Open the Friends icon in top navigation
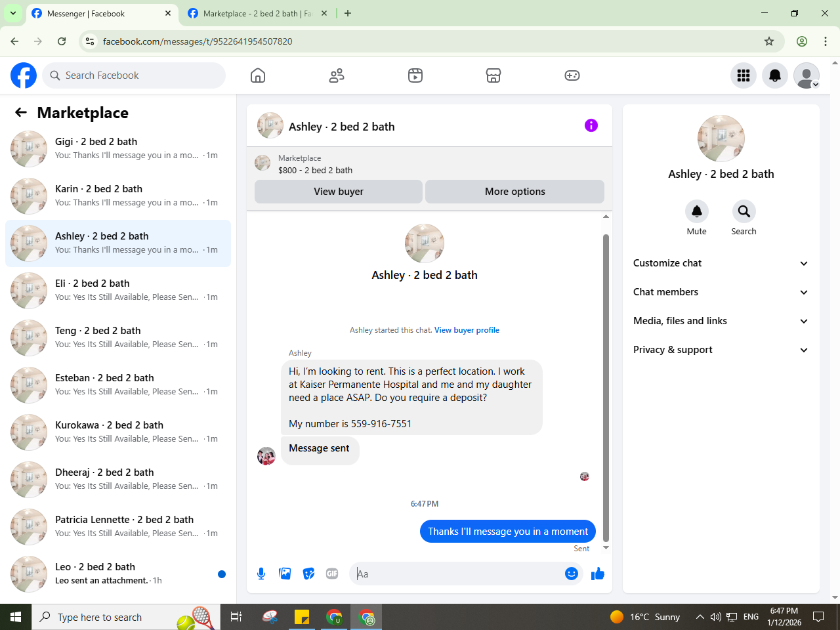The width and height of the screenshot is (840, 630). click(337, 75)
